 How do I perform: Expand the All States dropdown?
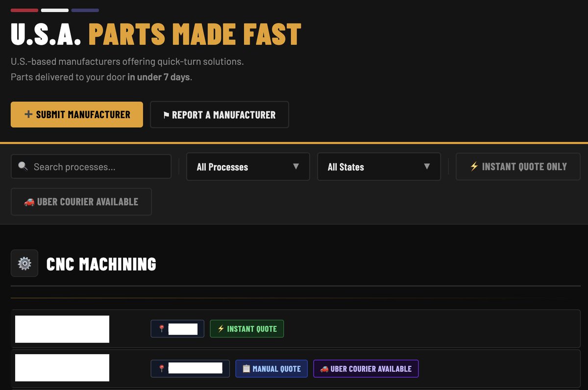(x=379, y=167)
